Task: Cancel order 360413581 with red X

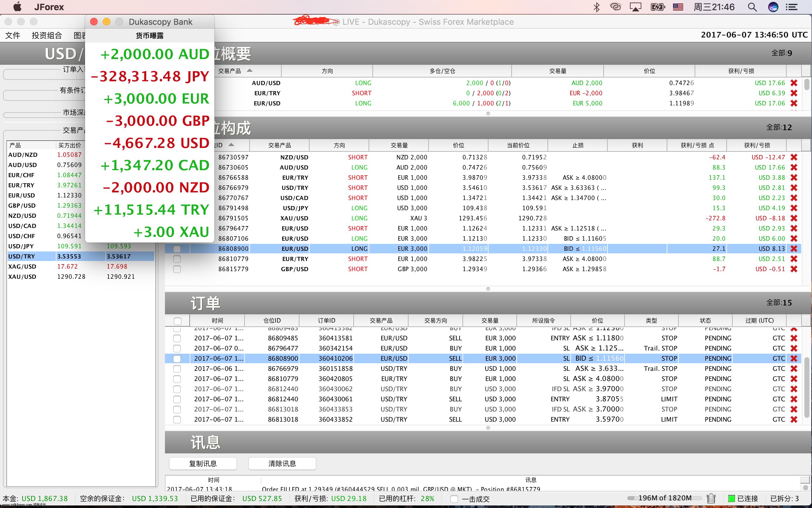Action: (x=794, y=338)
